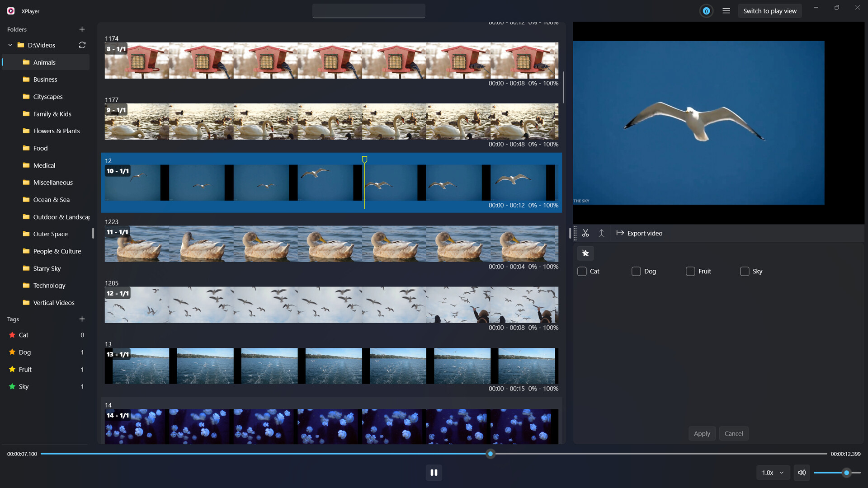
Task: Open the Starry Sky folder
Action: coord(47,268)
